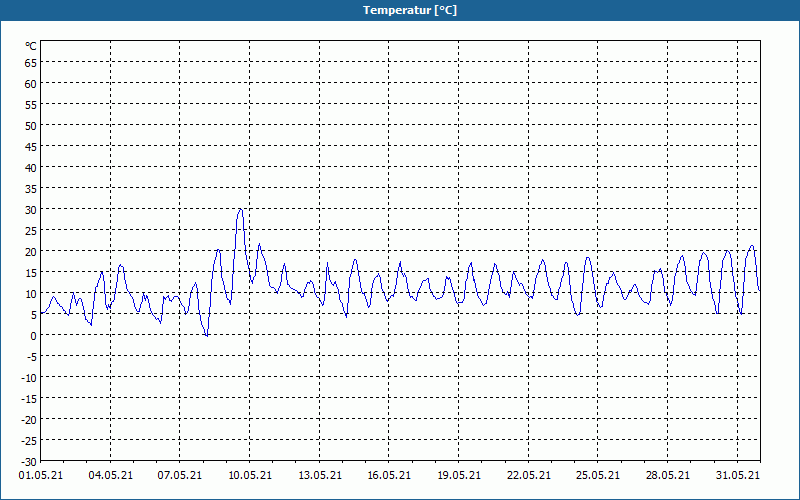The image size is (800, 500).
Task: Select the 25.05.21 date label
Action: coord(597,476)
